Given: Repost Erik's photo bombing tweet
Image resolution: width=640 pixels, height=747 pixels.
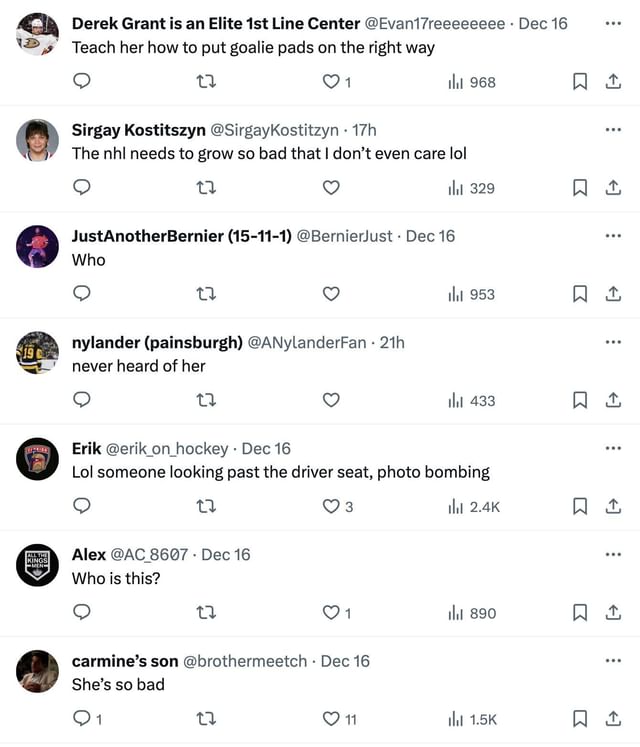Looking at the screenshot, I should pyautogui.click(x=207, y=506).
